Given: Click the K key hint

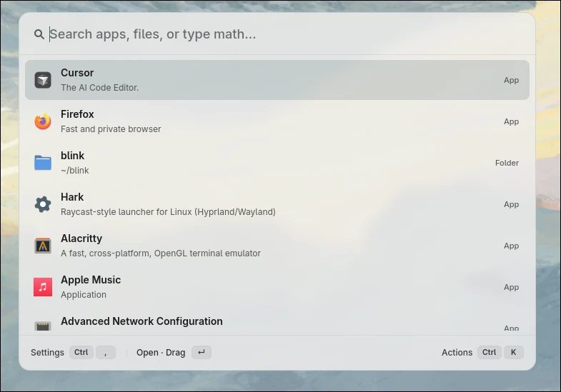Looking at the screenshot, I should pos(513,352).
